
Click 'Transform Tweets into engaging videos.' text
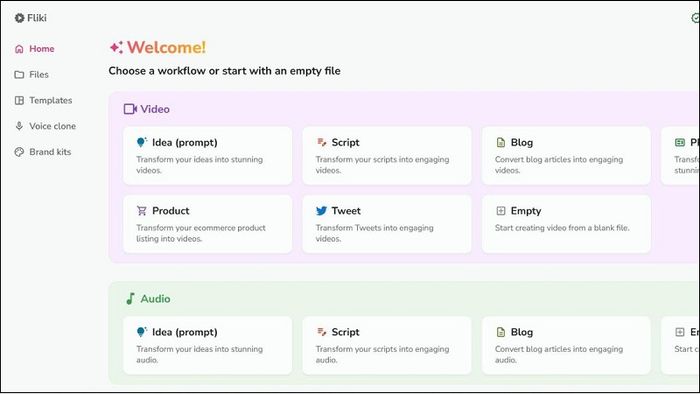[x=375, y=233]
